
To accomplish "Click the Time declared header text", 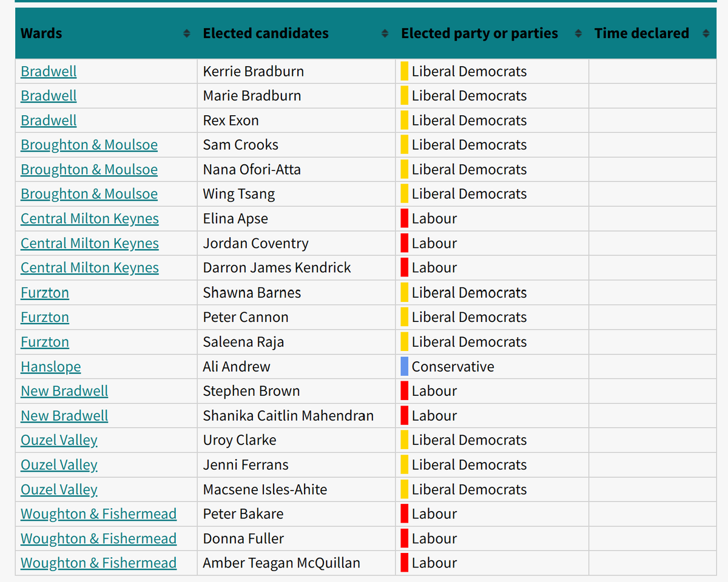I will pos(642,33).
